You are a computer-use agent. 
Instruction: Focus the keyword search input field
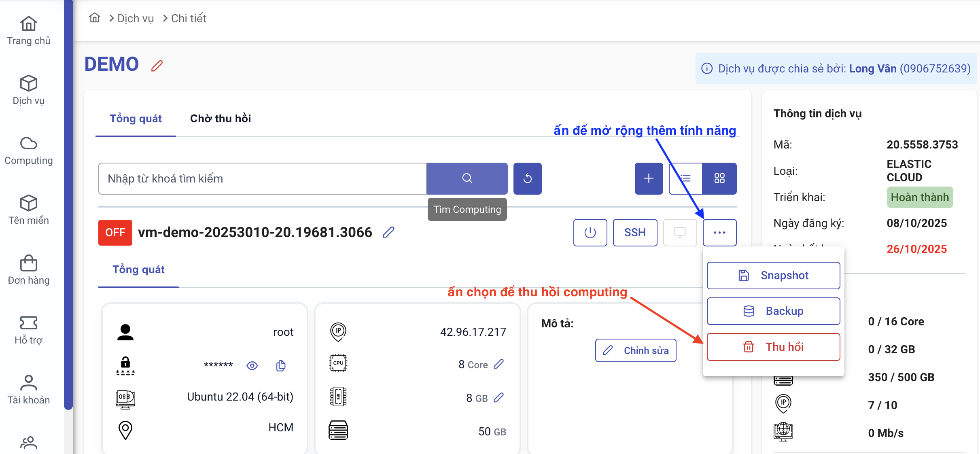click(x=262, y=178)
